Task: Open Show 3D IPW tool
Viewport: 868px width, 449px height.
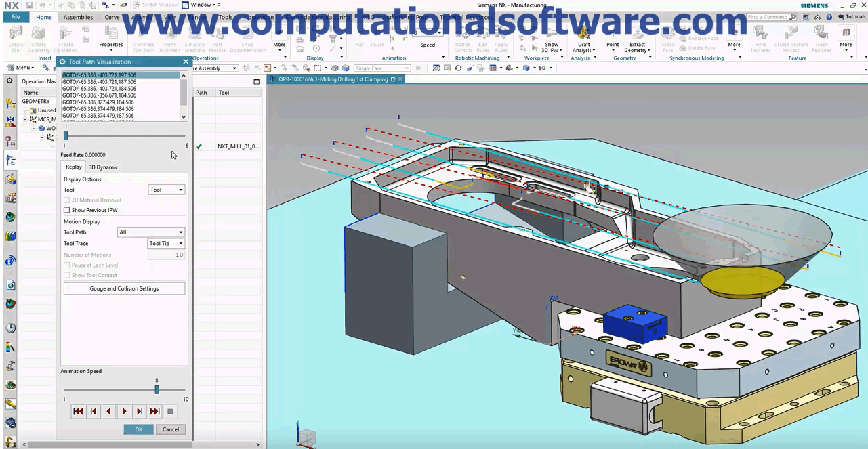Action: pyautogui.click(x=552, y=38)
